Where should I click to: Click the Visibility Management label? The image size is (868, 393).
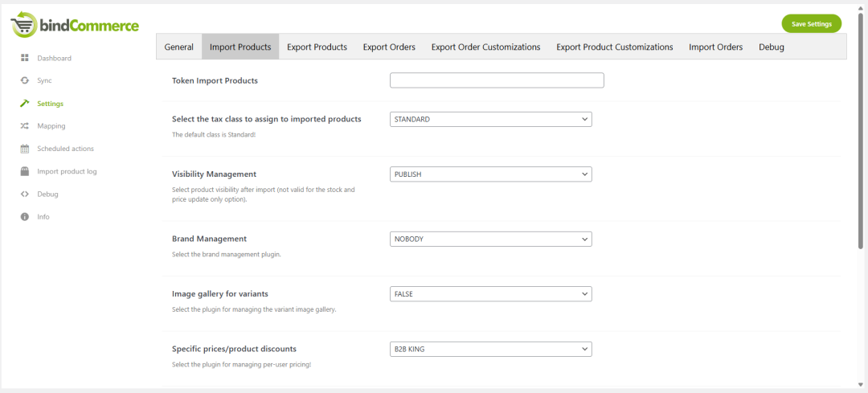(215, 174)
